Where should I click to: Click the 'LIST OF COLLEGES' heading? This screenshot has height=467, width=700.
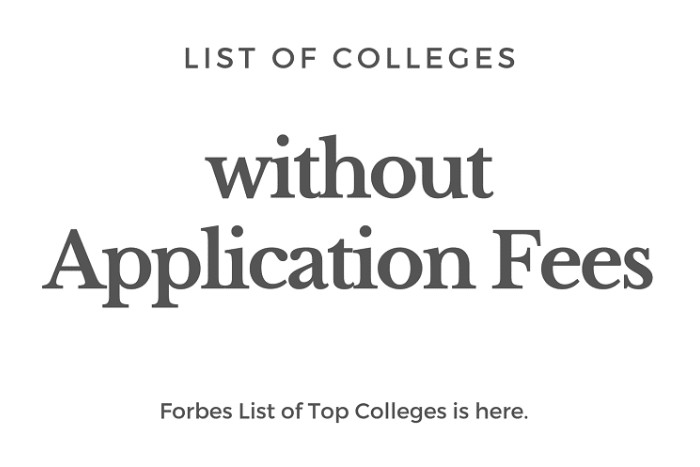click(350, 58)
